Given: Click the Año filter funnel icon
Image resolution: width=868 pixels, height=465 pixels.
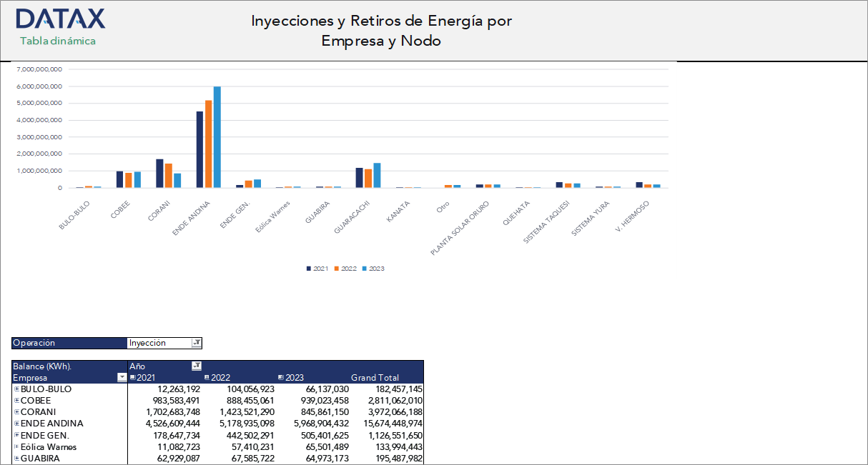Looking at the screenshot, I should [x=196, y=366].
